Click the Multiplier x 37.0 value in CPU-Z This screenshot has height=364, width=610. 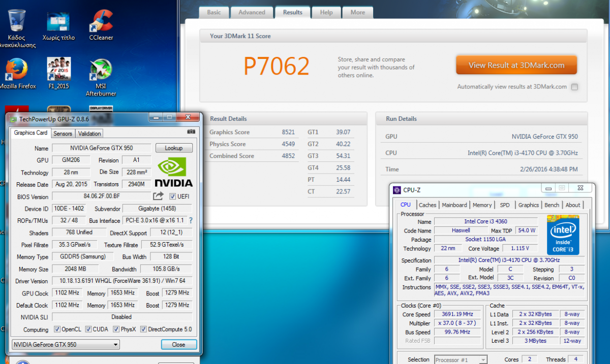point(459,323)
